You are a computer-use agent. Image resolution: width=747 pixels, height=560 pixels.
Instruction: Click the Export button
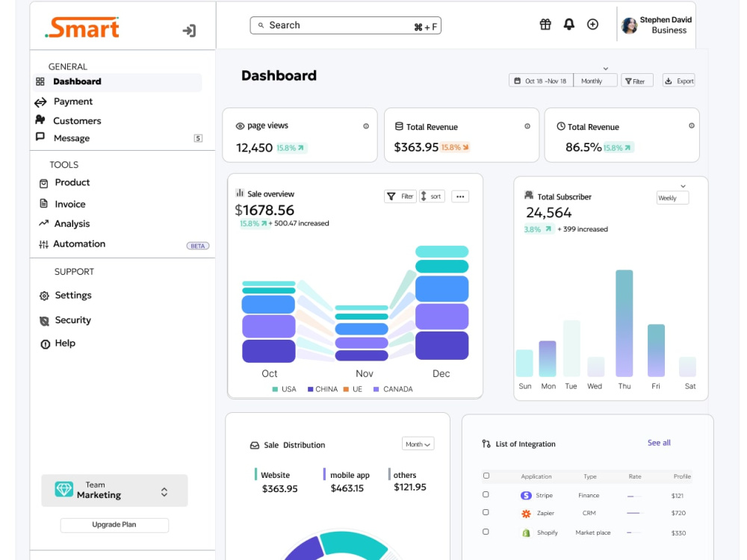[679, 81]
